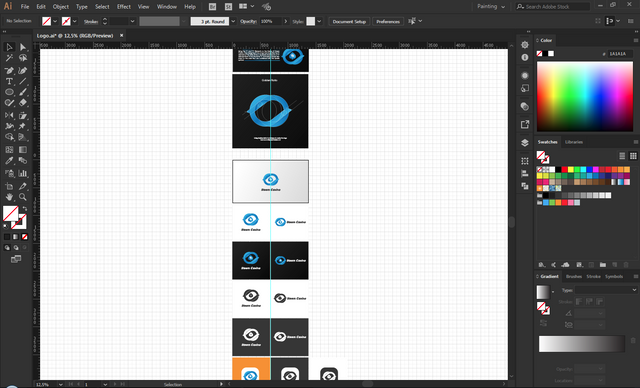The height and width of the screenshot is (388, 640).
Task: Select the Lasso tool
Action: tap(22, 58)
